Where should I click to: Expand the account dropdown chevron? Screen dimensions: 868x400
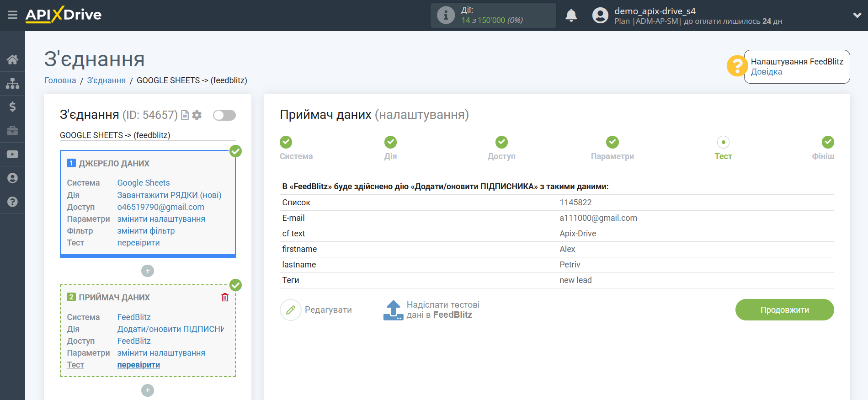[x=857, y=15]
